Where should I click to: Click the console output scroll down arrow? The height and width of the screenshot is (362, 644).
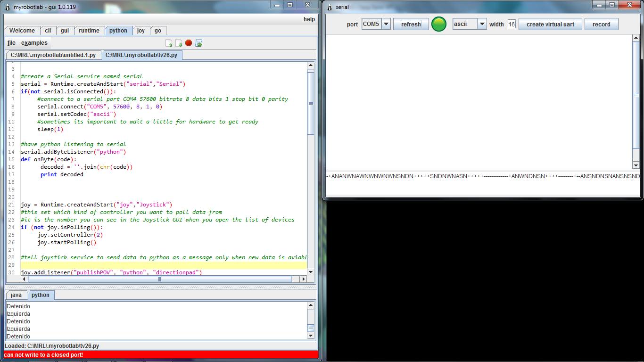tap(311, 336)
